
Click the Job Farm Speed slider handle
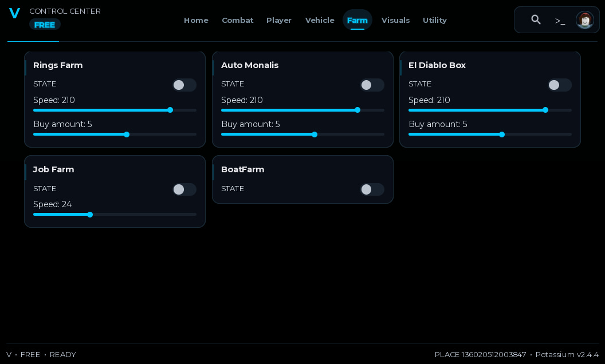click(90, 215)
